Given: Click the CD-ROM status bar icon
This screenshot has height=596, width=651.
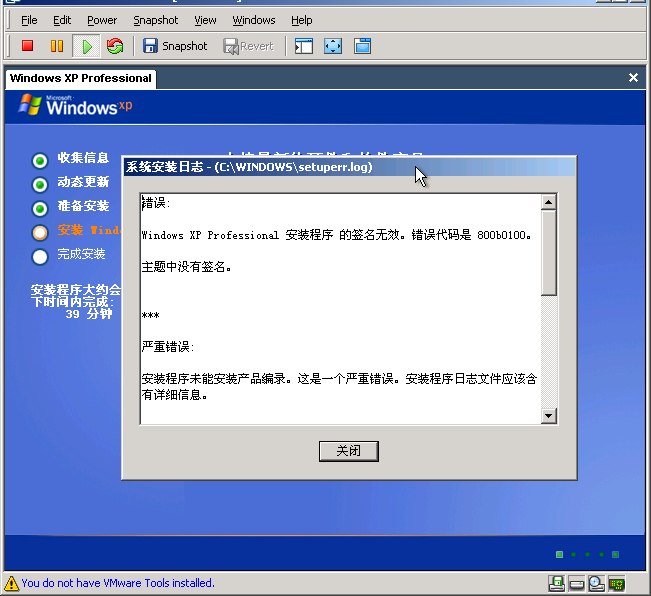Looking at the screenshot, I should 597,584.
